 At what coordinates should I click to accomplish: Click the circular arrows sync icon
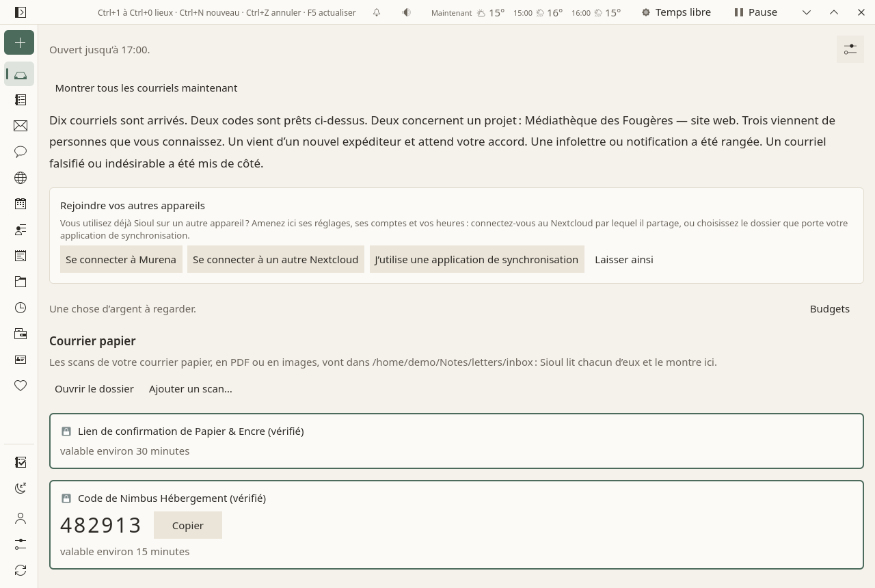coord(21,570)
